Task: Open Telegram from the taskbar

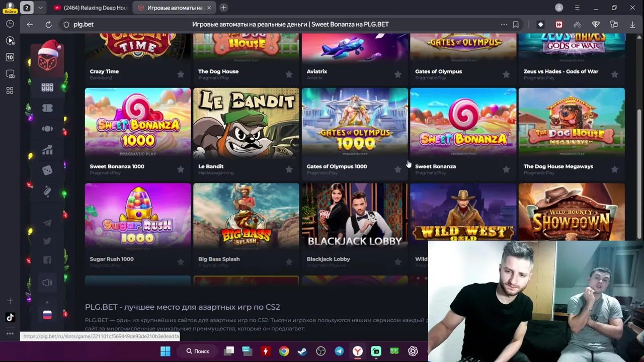Action: point(339,351)
